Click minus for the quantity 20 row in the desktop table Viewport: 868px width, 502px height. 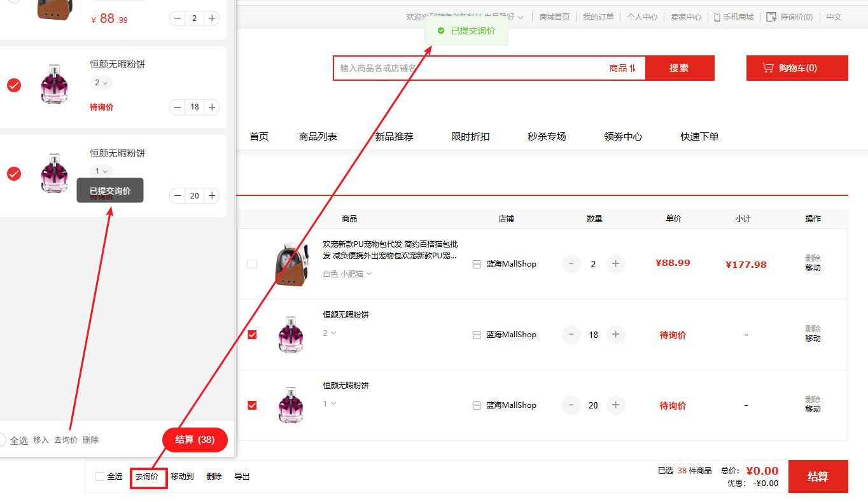point(571,405)
